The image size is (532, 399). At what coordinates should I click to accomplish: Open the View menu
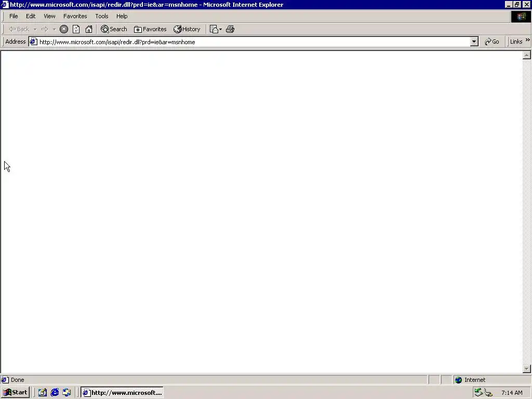[x=49, y=16]
